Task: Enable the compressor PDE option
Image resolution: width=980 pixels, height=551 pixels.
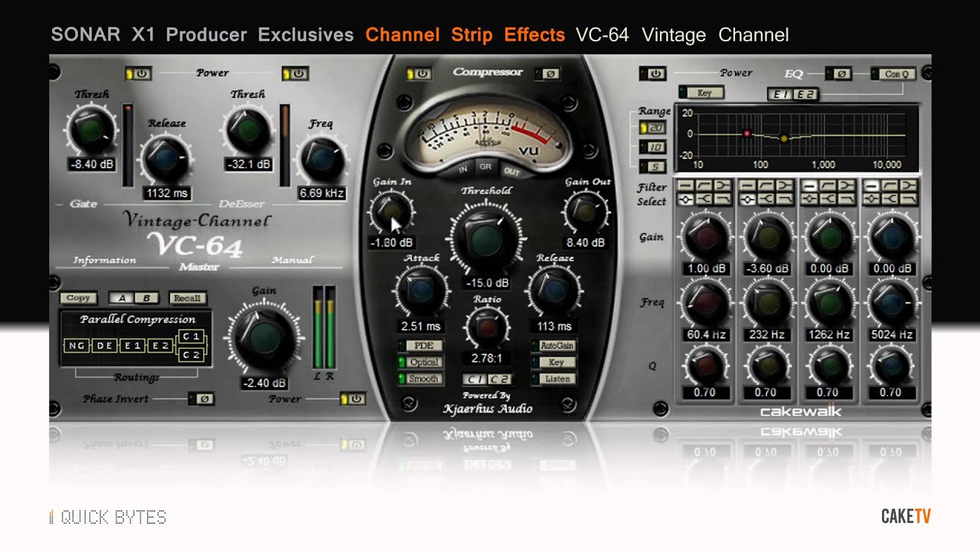Action: tap(420, 346)
